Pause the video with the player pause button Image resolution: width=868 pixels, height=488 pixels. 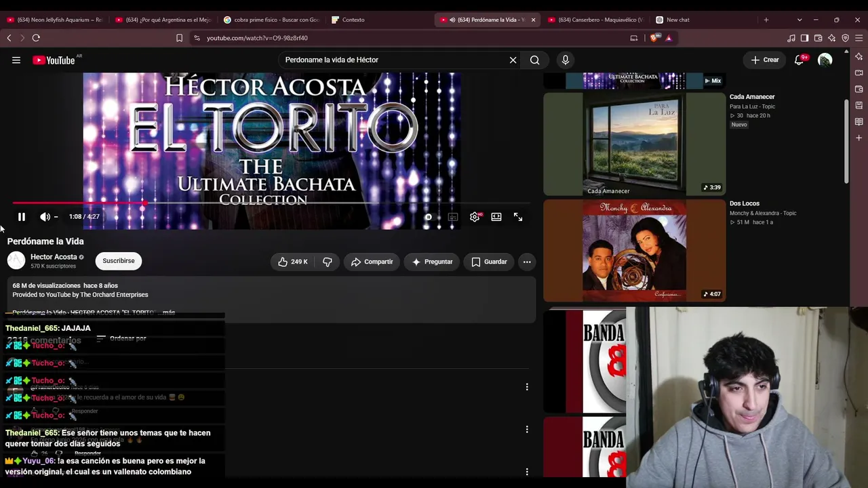pos(22,217)
